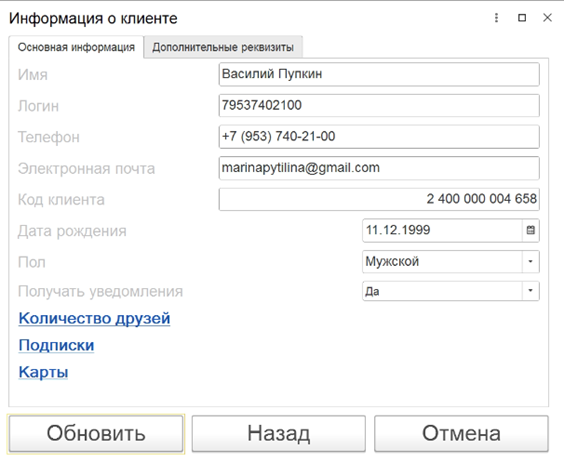Click the Да value in notifications field
Image resolution: width=564 pixels, height=462 pixels.
point(372,291)
